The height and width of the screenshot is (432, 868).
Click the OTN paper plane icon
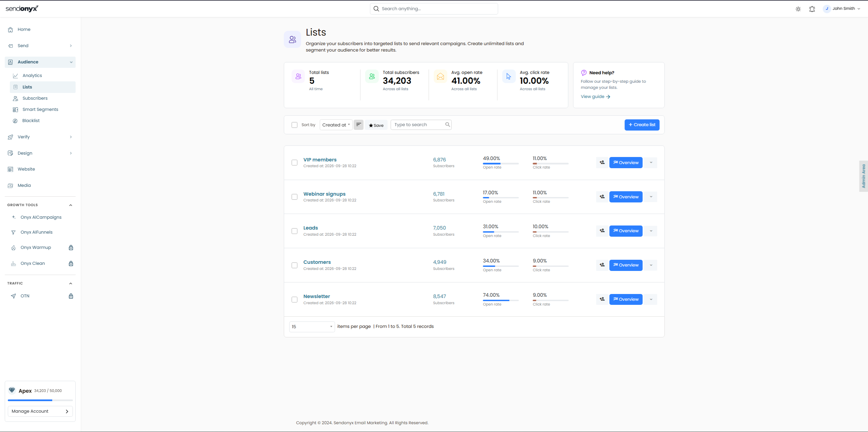point(14,296)
